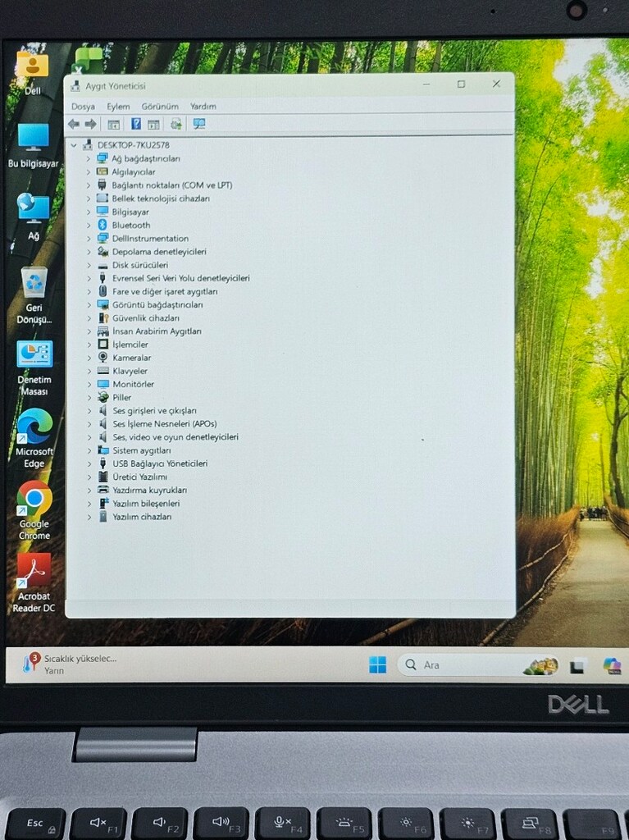Expand Bağlantı noktaları (COM ve LPT)
The image size is (629, 840).
[x=89, y=185]
